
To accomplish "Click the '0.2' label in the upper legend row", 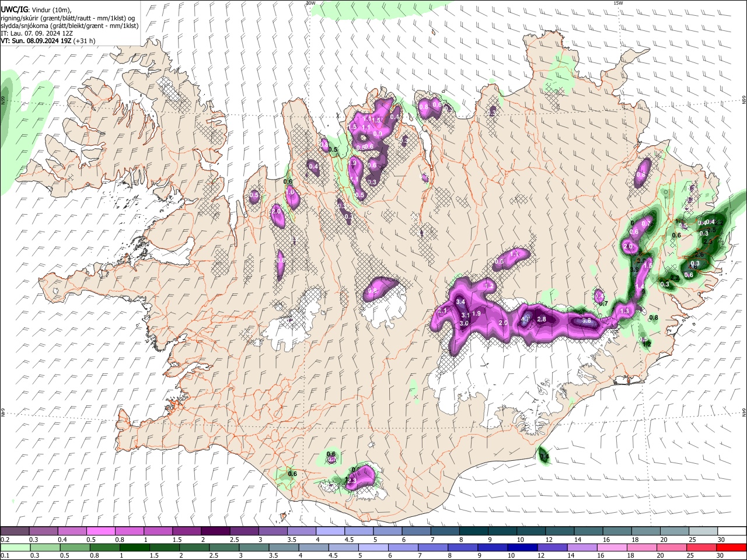I will [5, 540].
